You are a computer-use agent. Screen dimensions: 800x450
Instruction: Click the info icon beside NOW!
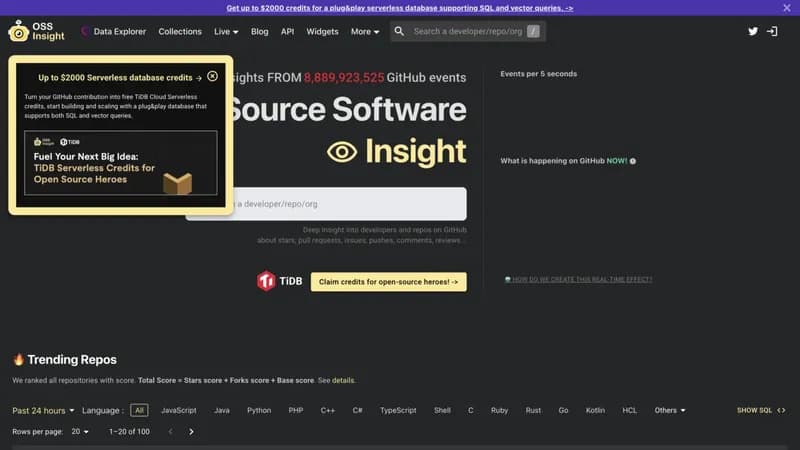click(633, 161)
